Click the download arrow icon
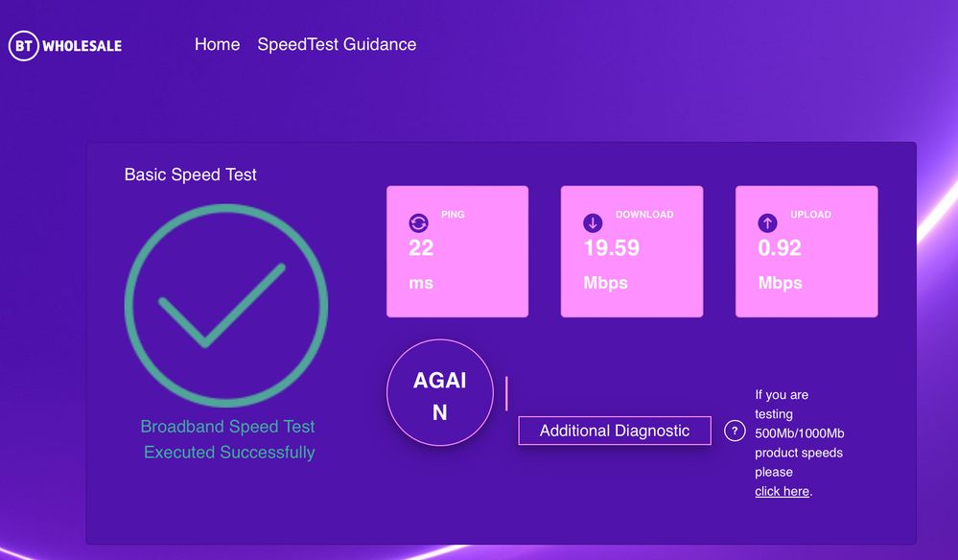Image resolution: width=958 pixels, height=560 pixels. coord(593,223)
